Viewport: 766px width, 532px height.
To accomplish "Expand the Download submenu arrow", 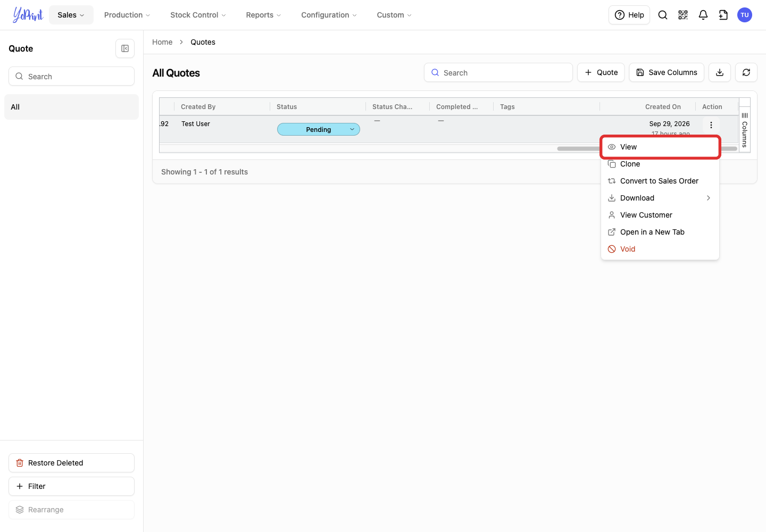I will (709, 198).
